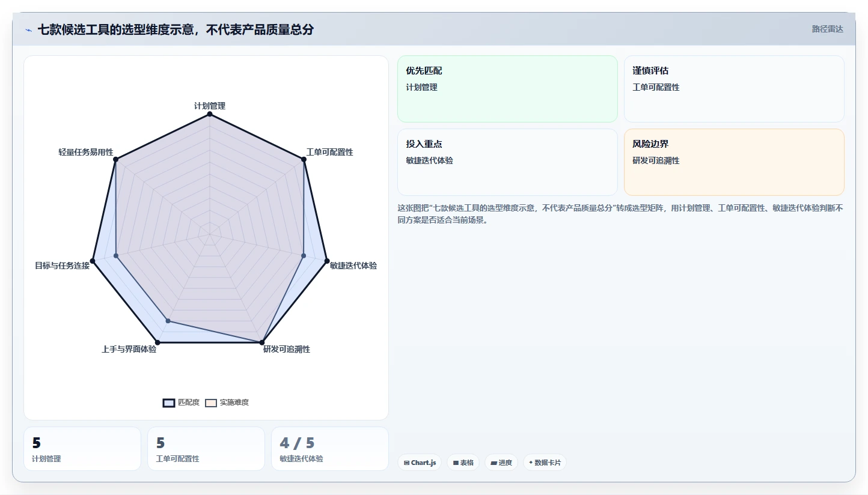Click the 数据卡片 chip
Image resolution: width=868 pixels, height=495 pixels.
[545, 463]
